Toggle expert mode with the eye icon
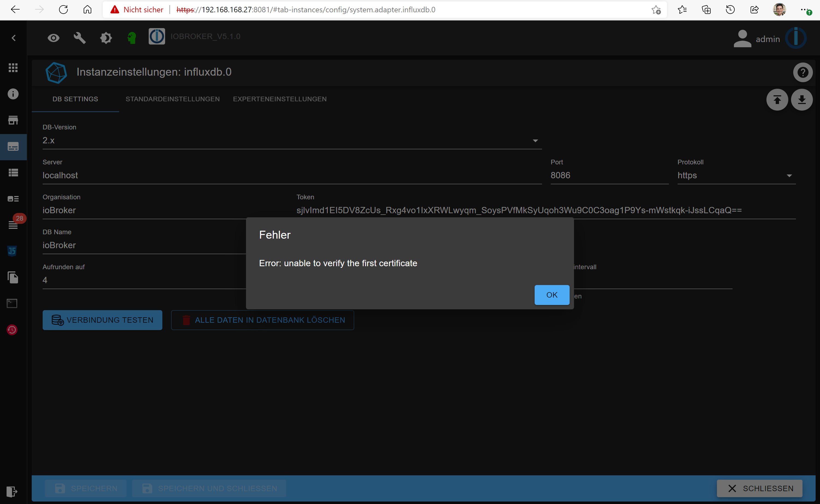This screenshot has height=504, width=820. pyautogui.click(x=53, y=38)
